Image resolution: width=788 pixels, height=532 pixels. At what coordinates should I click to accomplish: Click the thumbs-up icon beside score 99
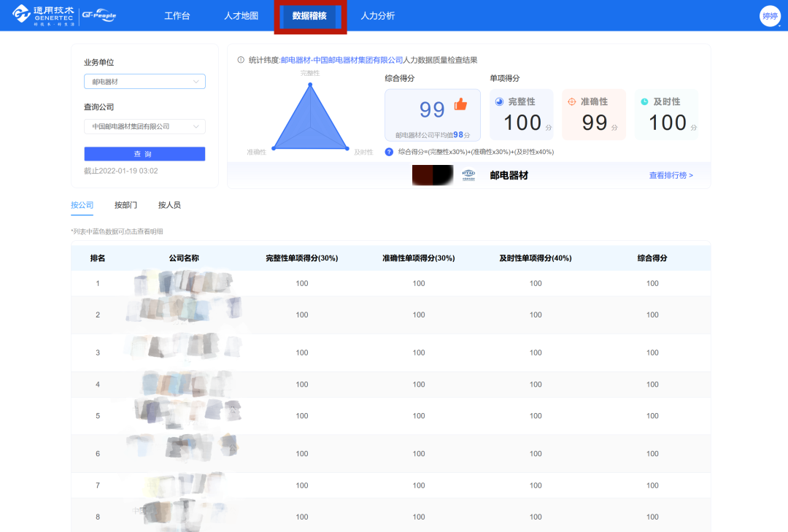(460, 104)
